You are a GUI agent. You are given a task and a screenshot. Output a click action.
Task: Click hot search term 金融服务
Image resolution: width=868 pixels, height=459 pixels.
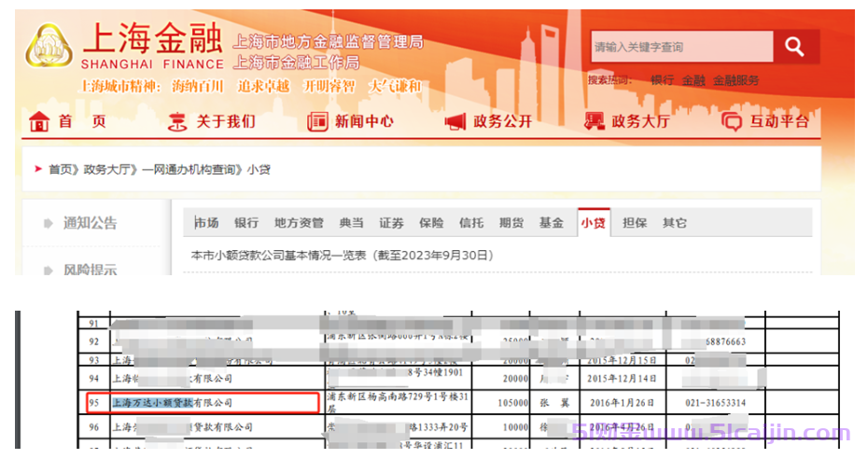[x=735, y=80]
